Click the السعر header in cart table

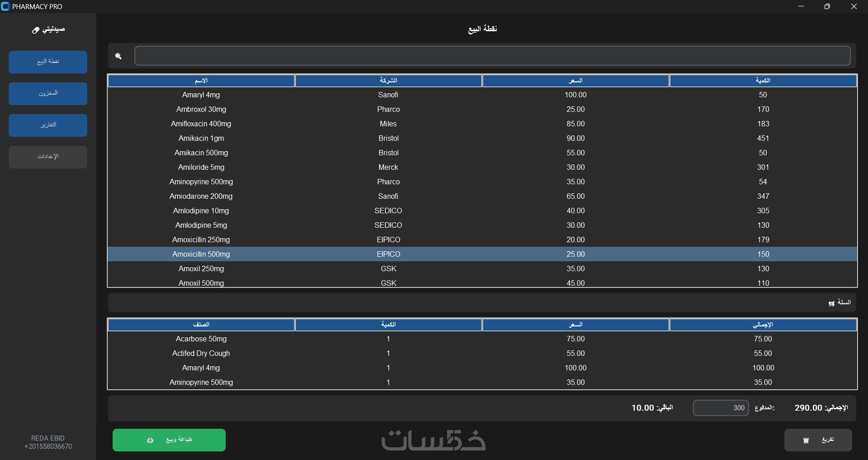tap(576, 325)
